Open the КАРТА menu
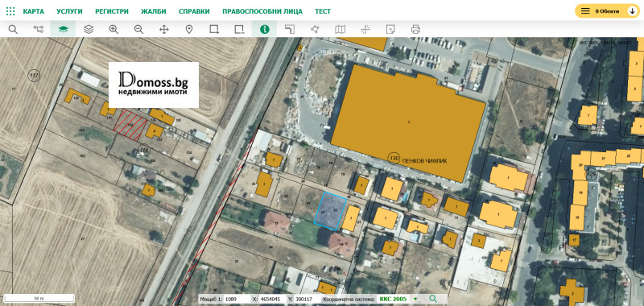The image size is (644, 306). [x=34, y=11]
